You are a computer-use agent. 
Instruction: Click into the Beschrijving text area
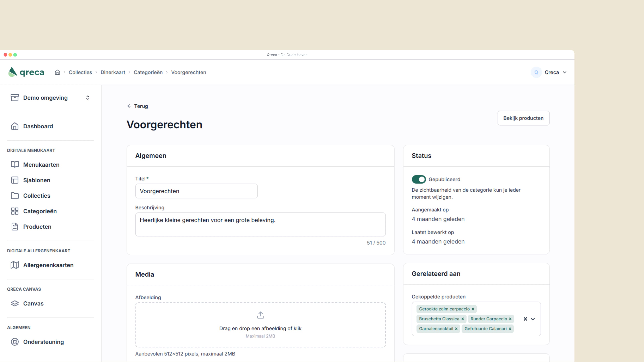(x=260, y=224)
